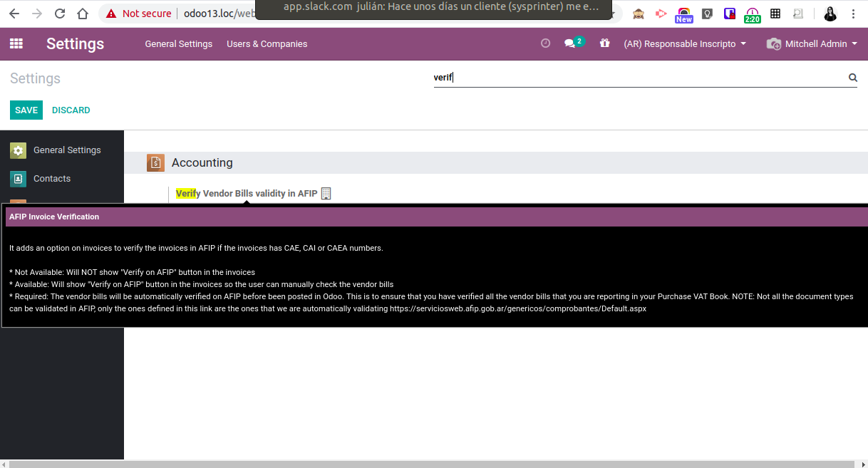Screen dimensions: 868x468
Task: Select Contacts sidebar tab
Action: 62,179
